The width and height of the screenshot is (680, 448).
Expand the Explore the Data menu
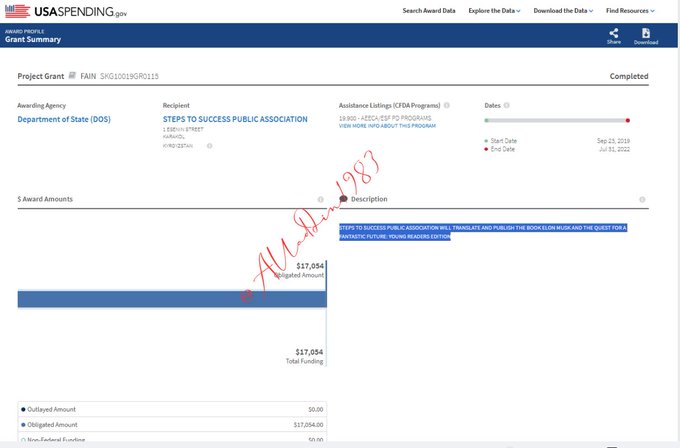tap(494, 11)
